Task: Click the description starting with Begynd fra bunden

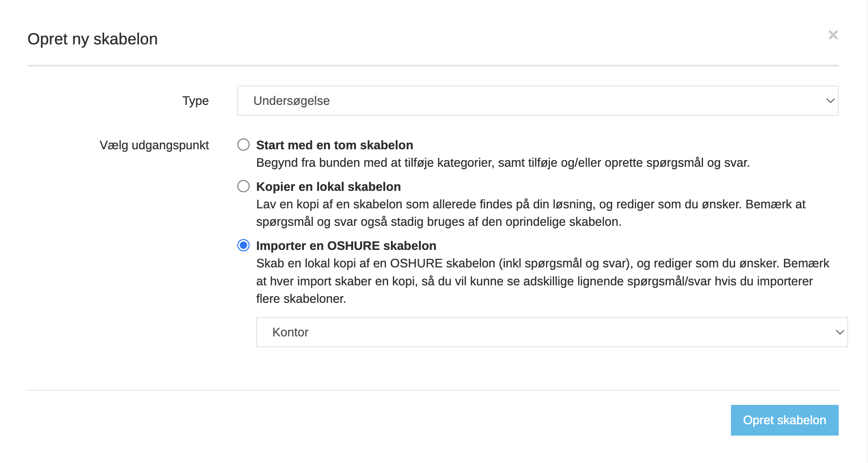Action: pyautogui.click(x=503, y=163)
